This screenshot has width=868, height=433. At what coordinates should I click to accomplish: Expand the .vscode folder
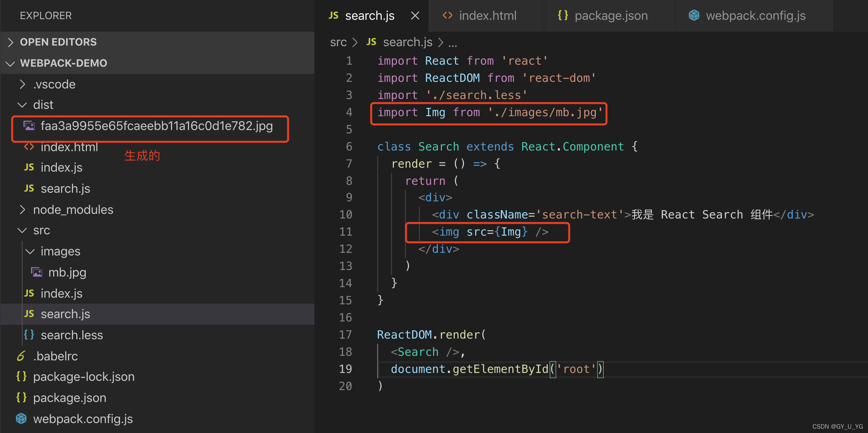coord(157,84)
